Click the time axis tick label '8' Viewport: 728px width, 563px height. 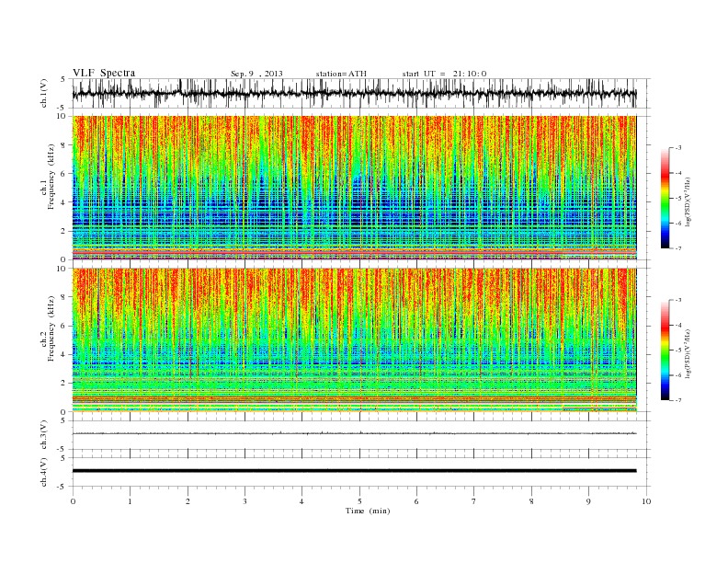pos(531,501)
